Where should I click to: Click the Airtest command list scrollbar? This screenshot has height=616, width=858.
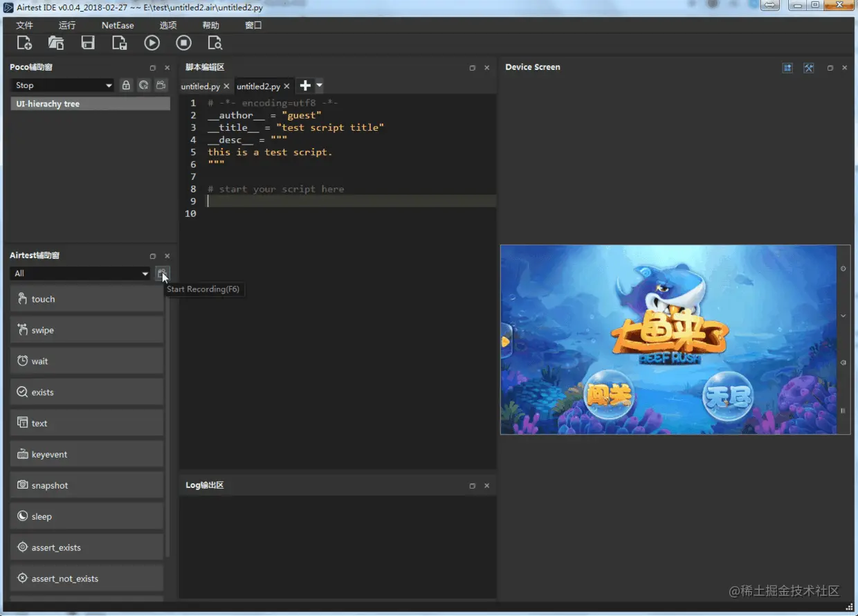[x=167, y=422]
